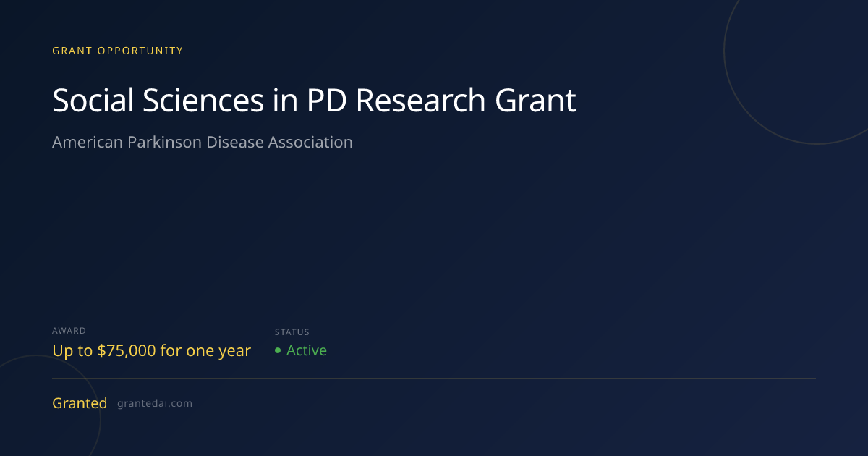
Task: Click the Active status text
Action: [307, 350]
